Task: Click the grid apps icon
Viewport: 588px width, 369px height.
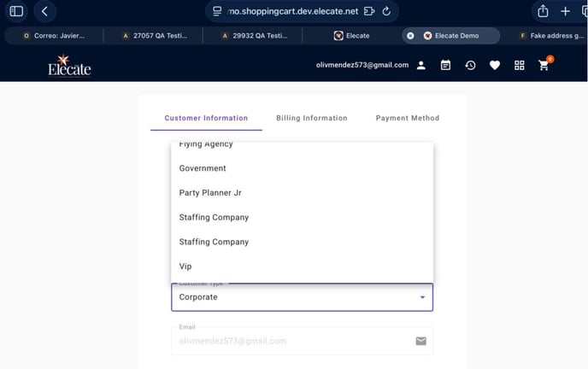Action: [519, 66]
